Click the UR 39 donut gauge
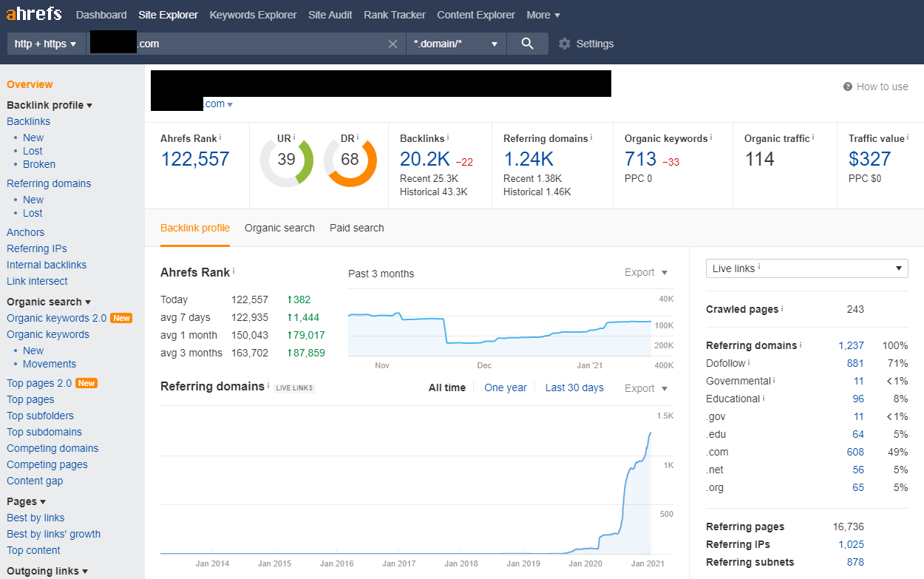The image size is (924, 579). pos(287,160)
